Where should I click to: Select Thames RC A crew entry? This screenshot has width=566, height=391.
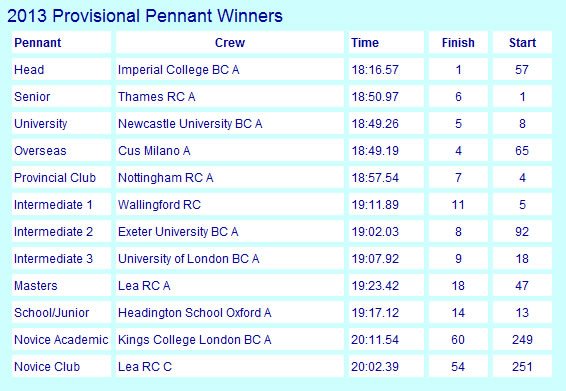point(230,96)
